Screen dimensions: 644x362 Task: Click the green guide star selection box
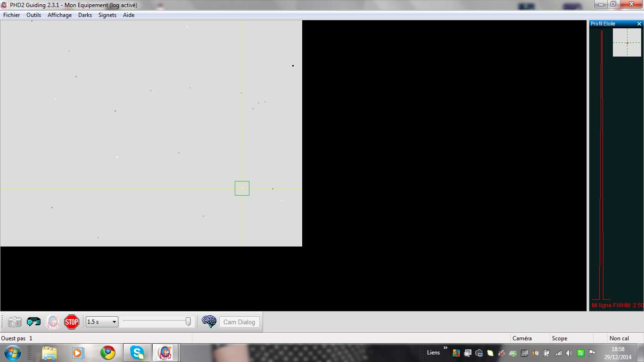[x=242, y=188]
